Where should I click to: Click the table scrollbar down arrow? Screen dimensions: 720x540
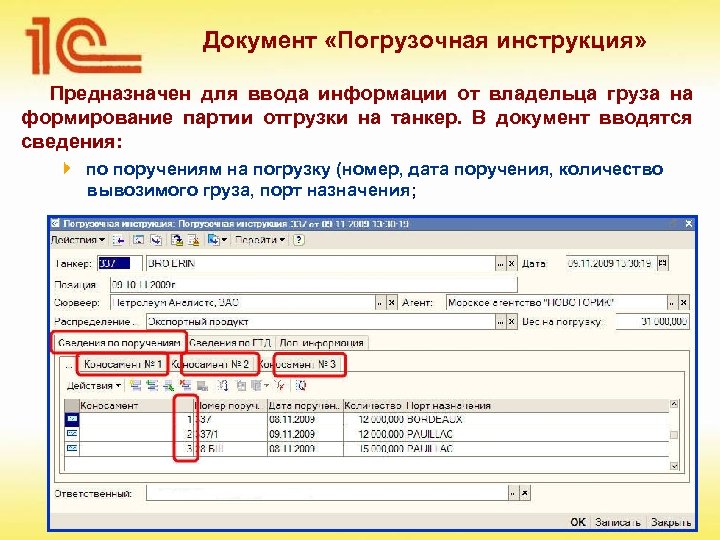click(674, 466)
